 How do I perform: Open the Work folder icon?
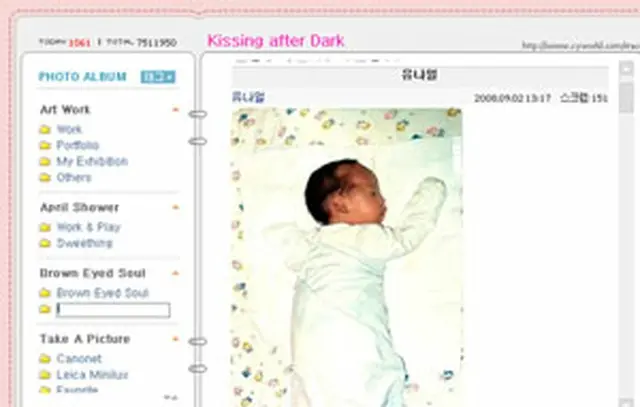click(x=45, y=130)
